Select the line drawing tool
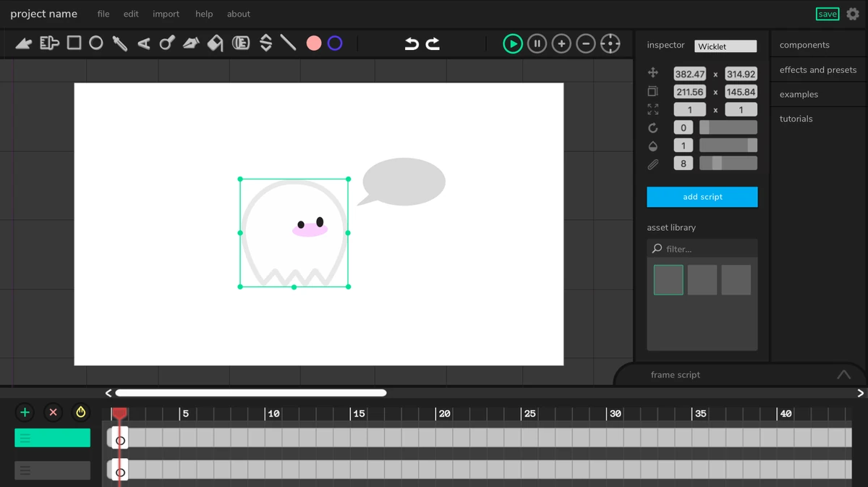 tap(288, 43)
